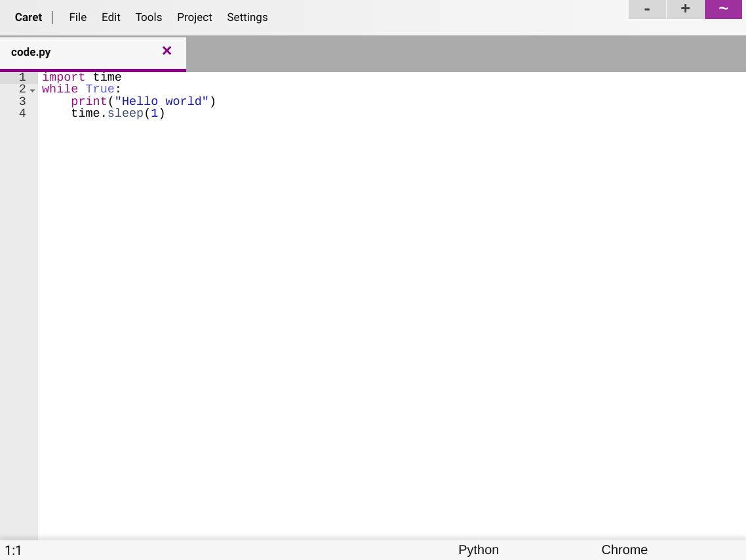
Task: Open the Tools menu
Action: tap(148, 18)
